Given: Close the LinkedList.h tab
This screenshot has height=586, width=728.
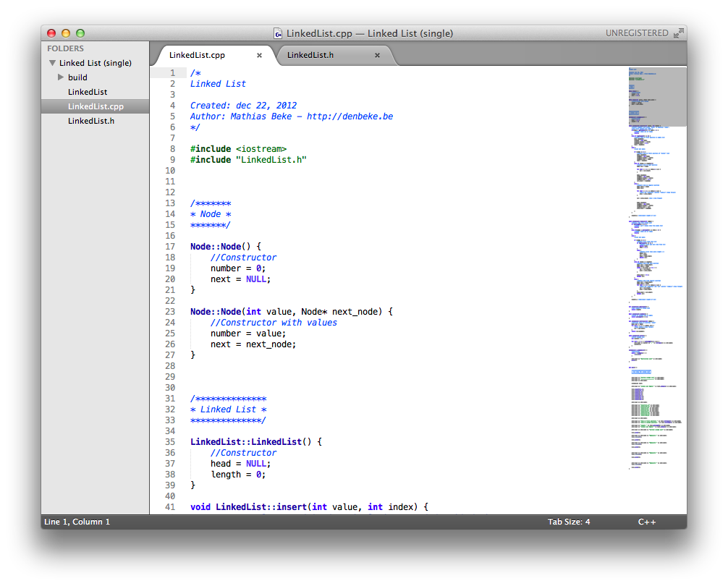Looking at the screenshot, I should [x=377, y=56].
